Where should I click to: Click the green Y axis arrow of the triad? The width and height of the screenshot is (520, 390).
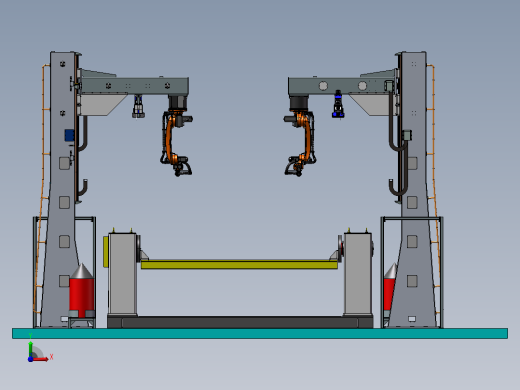31,348
